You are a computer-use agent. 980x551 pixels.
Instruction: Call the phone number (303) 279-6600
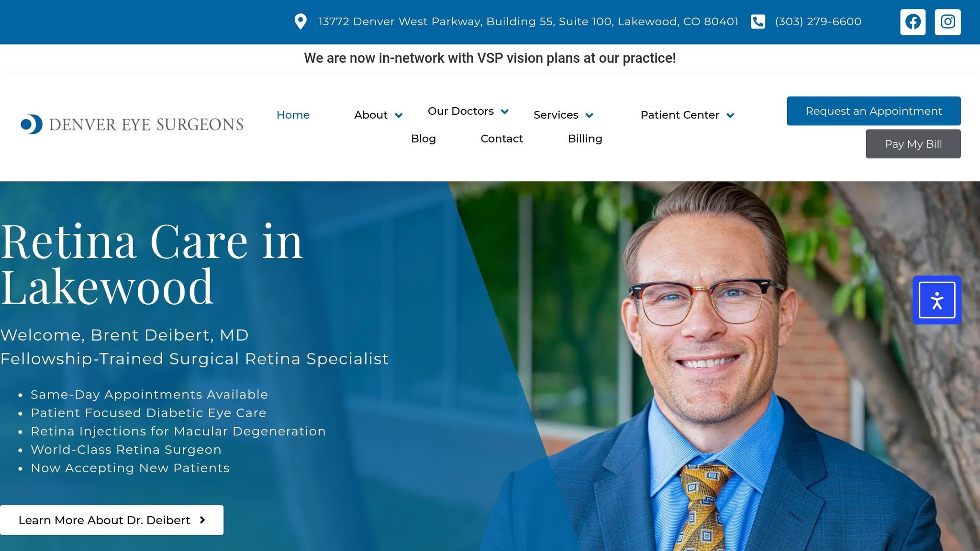818,22
